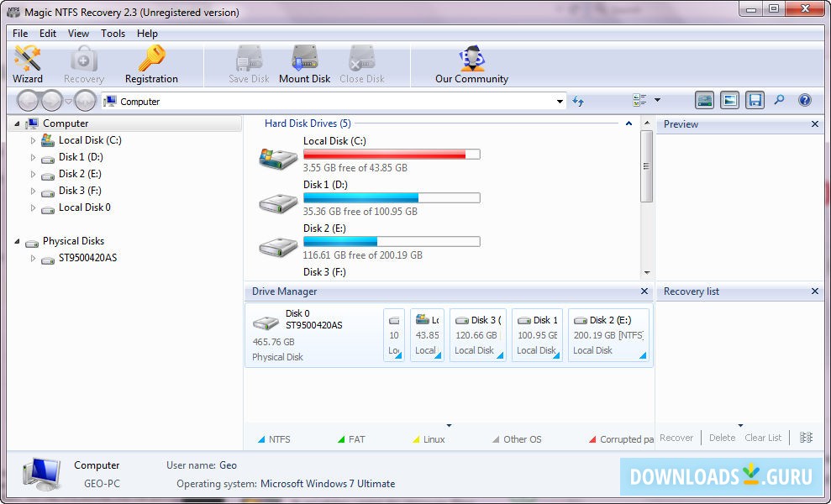The height and width of the screenshot is (504, 831).
Task: Open the Edit menu
Action: [x=48, y=34]
